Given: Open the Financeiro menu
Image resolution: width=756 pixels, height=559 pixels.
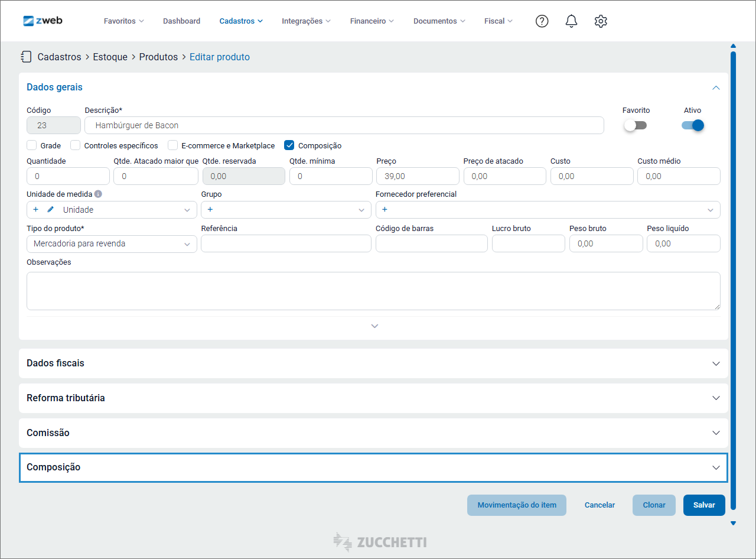Looking at the screenshot, I should point(372,21).
